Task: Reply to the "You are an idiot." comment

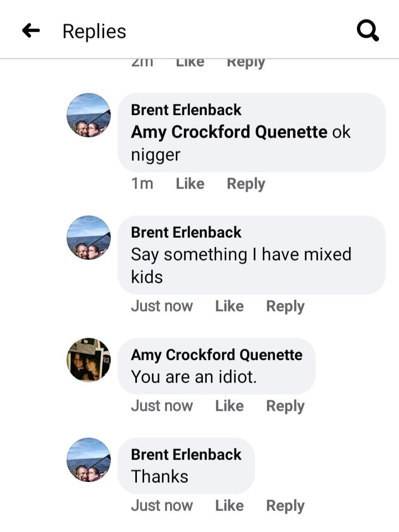Action: [x=285, y=406]
